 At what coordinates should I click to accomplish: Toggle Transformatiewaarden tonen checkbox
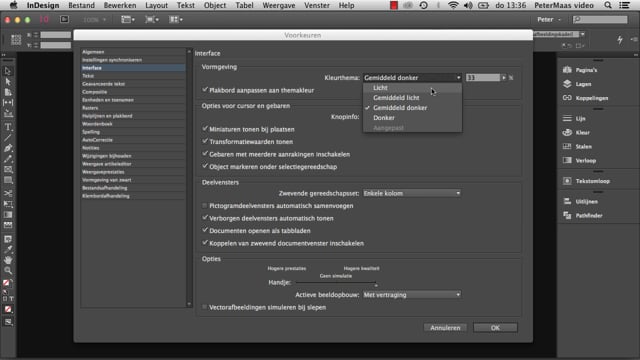pyautogui.click(x=205, y=141)
